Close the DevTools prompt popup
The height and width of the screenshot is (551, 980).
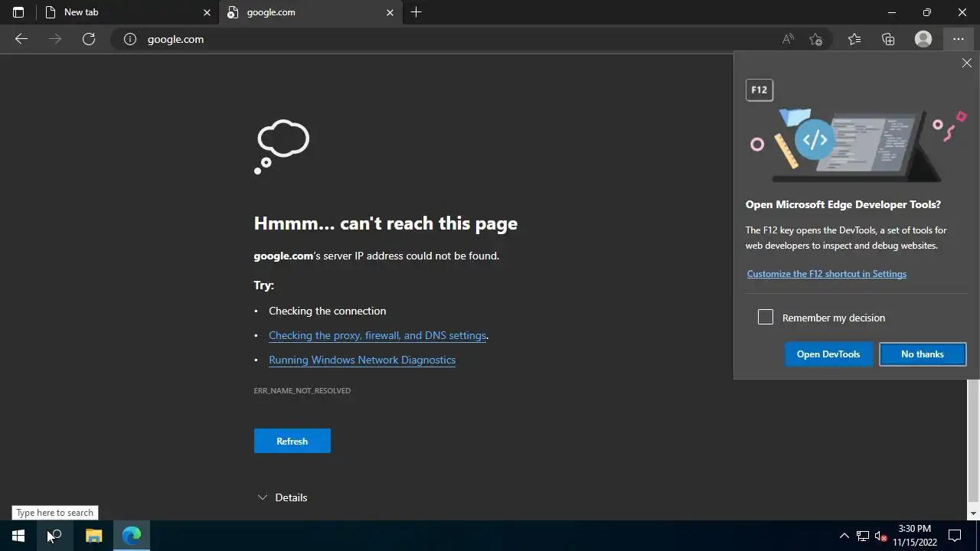pyautogui.click(x=967, y=64)
